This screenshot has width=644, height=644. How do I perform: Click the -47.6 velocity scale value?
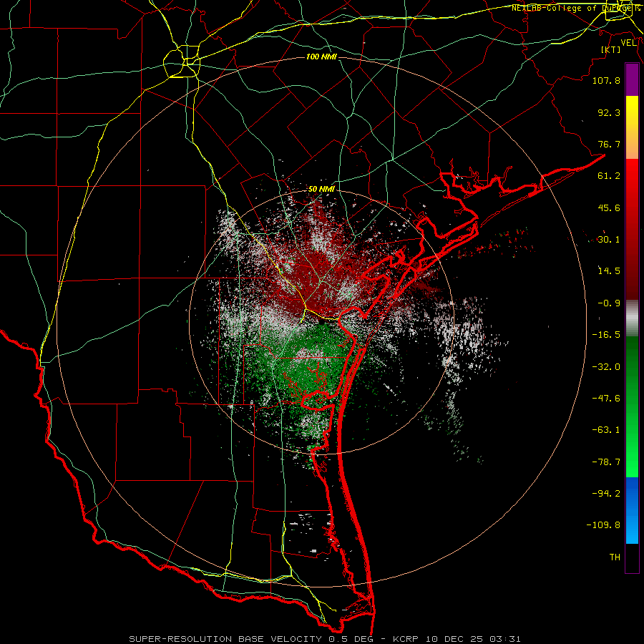click(606, 399)
